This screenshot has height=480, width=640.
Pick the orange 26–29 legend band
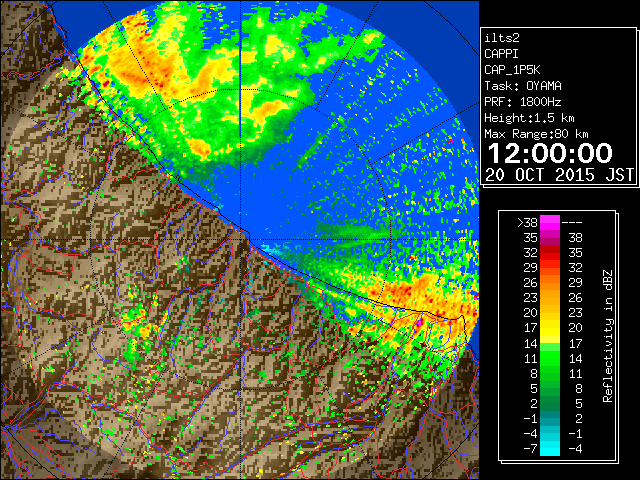550,283
